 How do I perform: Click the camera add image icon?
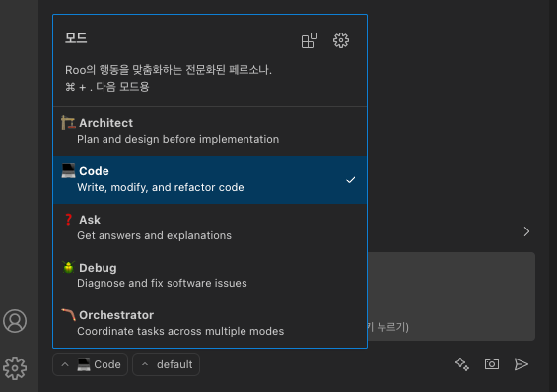click(492, 364)
